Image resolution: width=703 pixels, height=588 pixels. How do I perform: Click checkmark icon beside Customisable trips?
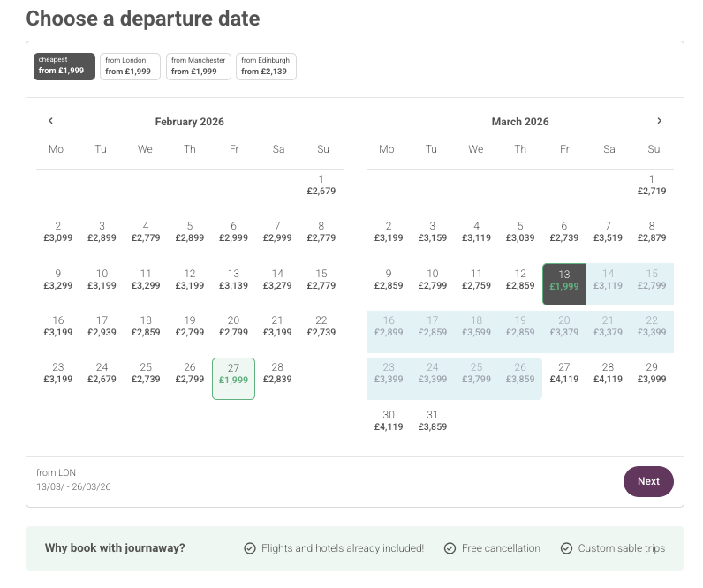(567, 548)
